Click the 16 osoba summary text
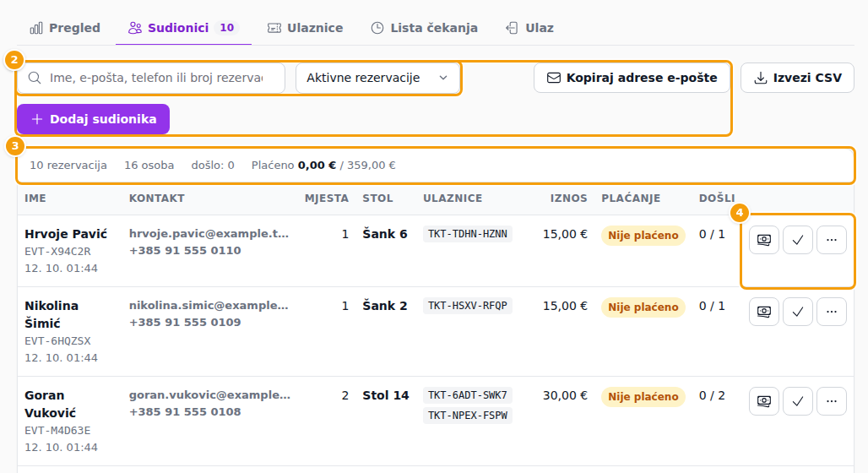This screenshot has height=473, width=868. tap(149, 165)
